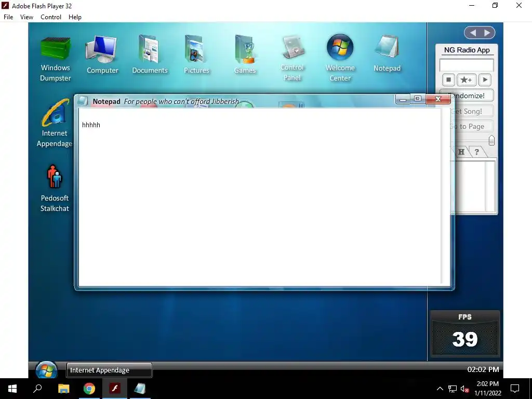Click the simulated Start orb button
Viewport: 532px width, 399px height.
point(46,370)
